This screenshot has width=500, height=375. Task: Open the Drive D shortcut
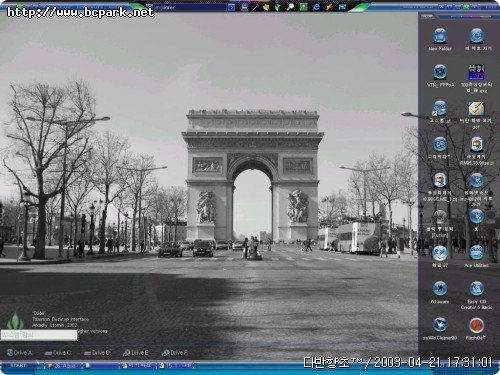pyautogui.click(x=97, y=352)
